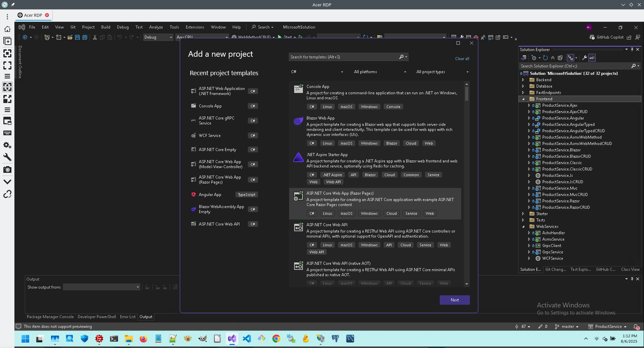Select GrpcService project in Solution Explorer
644x348 pixels.
tap(552, 252)
